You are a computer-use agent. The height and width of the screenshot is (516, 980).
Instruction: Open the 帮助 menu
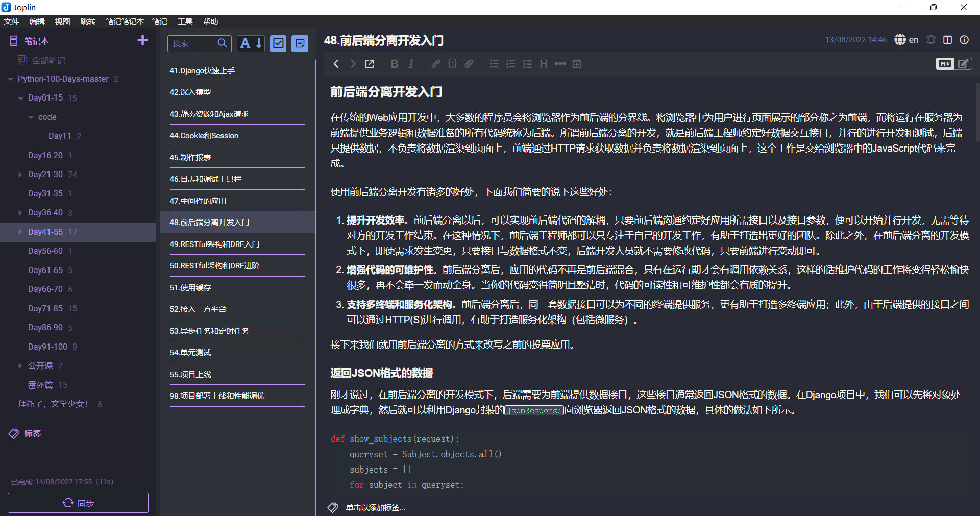[210, 21]
